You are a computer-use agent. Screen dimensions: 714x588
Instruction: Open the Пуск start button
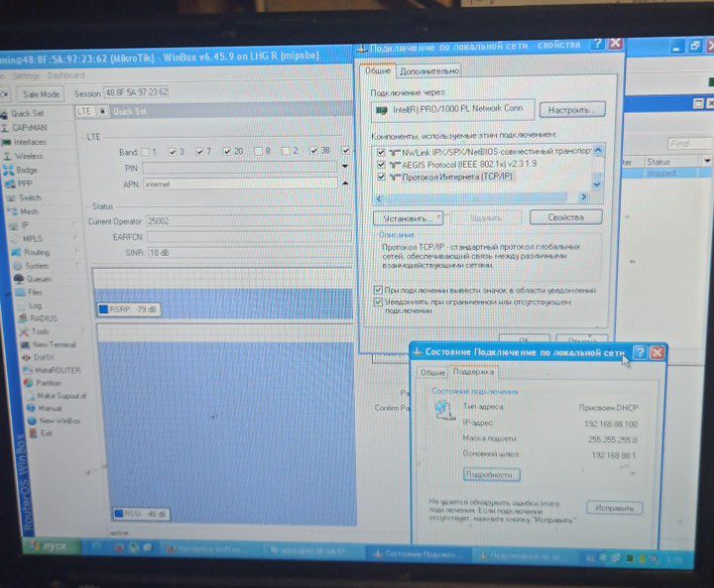[52, 546]
